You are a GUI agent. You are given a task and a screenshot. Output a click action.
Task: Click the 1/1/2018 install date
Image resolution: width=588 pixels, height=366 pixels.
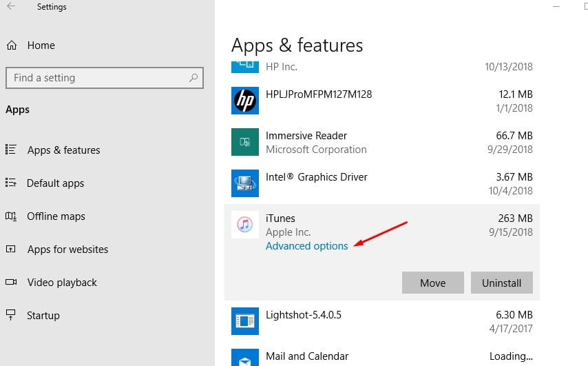pos(514,108)
